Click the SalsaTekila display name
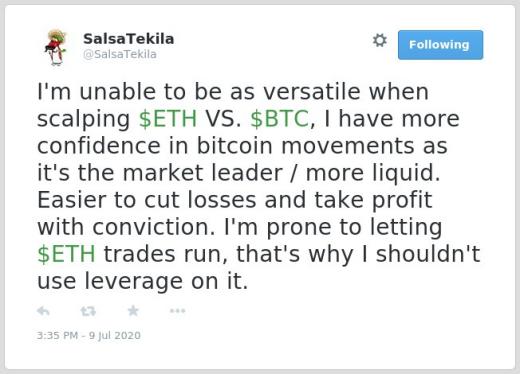The image size is (520, 374). [129, 39]
